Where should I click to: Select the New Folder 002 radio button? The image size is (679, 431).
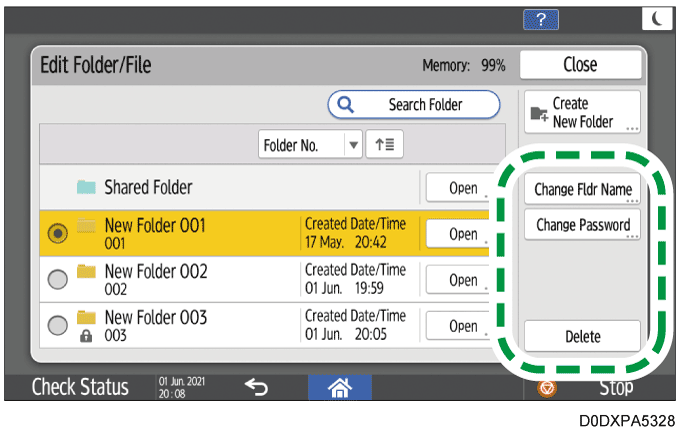click(x=56, y=281)
